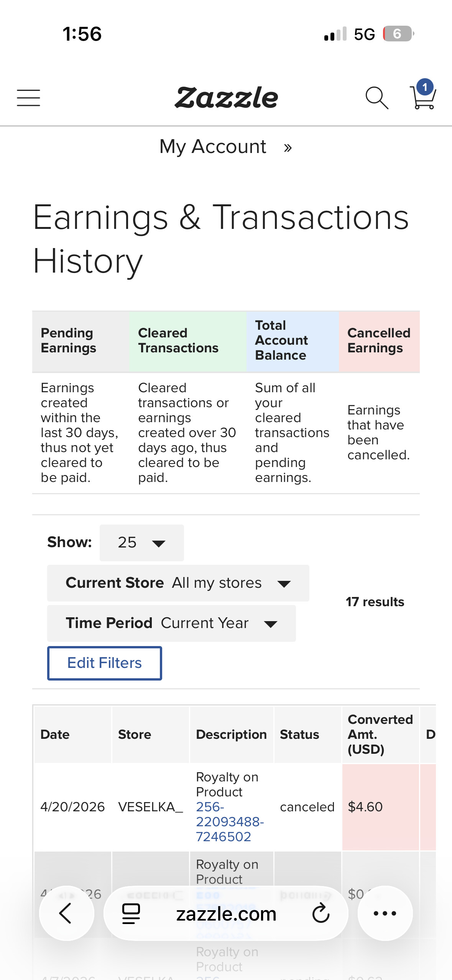Tap the search magnifier icon
Screen dimensions: 452x980
(x=376, y=98)
